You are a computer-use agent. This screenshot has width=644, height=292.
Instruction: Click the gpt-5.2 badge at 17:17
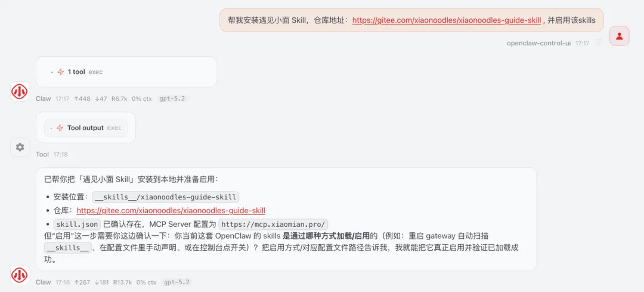click(x=172, y=99)
